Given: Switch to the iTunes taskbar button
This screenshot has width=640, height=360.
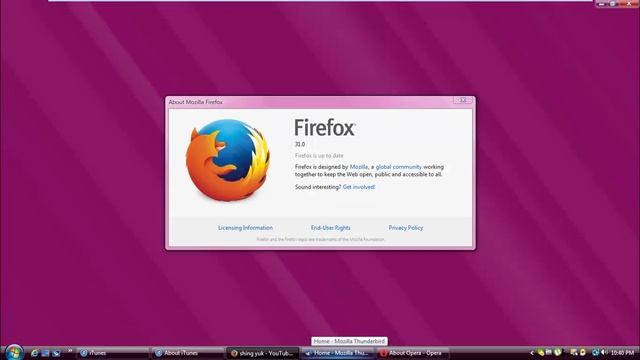Looking at the screenshot, I should point(113,353).
